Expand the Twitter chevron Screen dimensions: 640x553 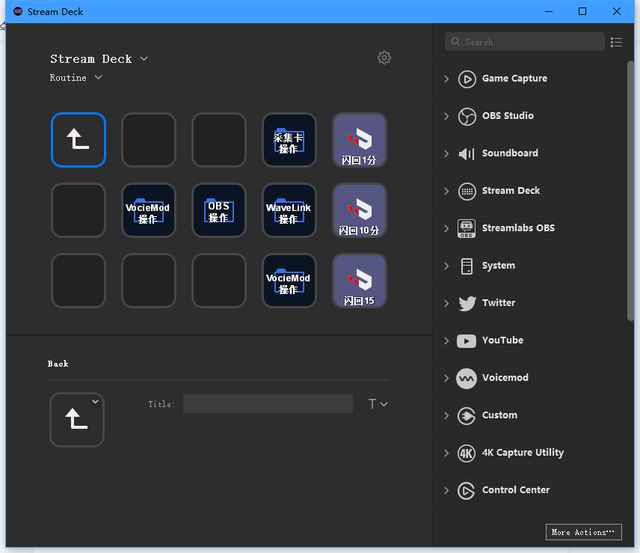(x=447, y=303)
